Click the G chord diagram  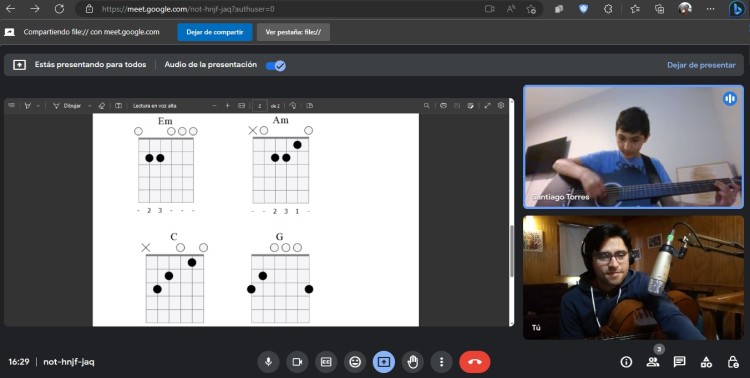click(280, 278)
